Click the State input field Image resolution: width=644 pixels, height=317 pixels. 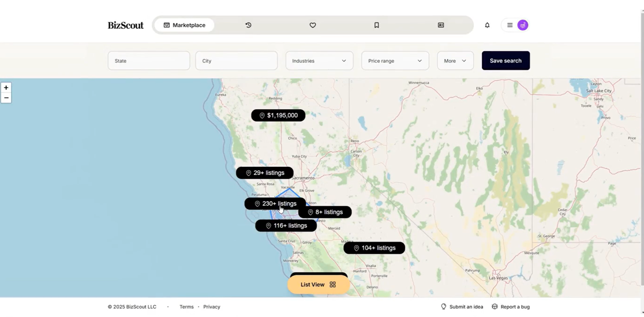pos(149,61)
